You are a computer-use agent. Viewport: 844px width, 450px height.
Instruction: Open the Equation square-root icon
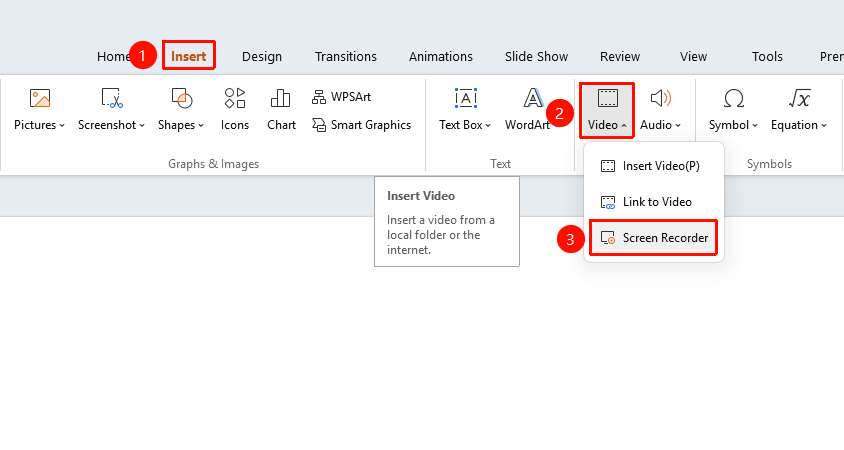point(799,99)
